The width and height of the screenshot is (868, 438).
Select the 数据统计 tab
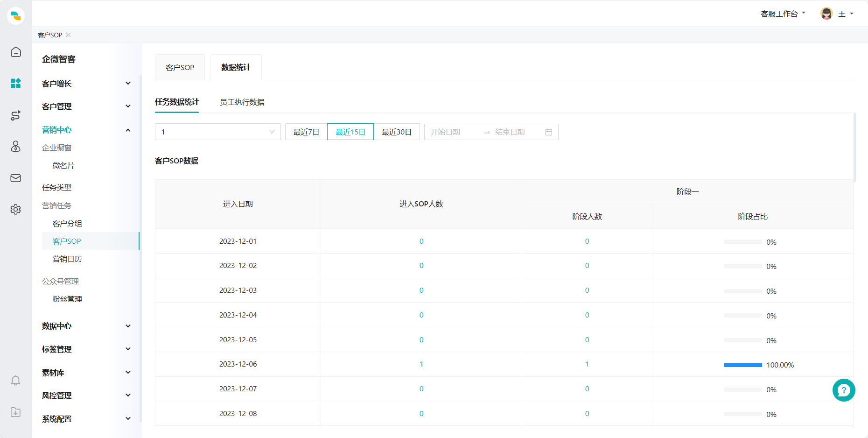point(236,67)
